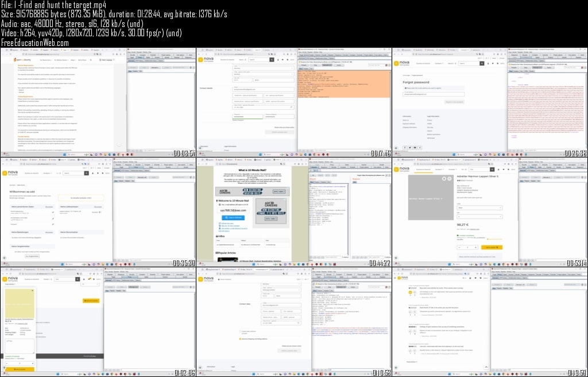
Task: Click the Forgot password heading text
Action: (416, 82)
